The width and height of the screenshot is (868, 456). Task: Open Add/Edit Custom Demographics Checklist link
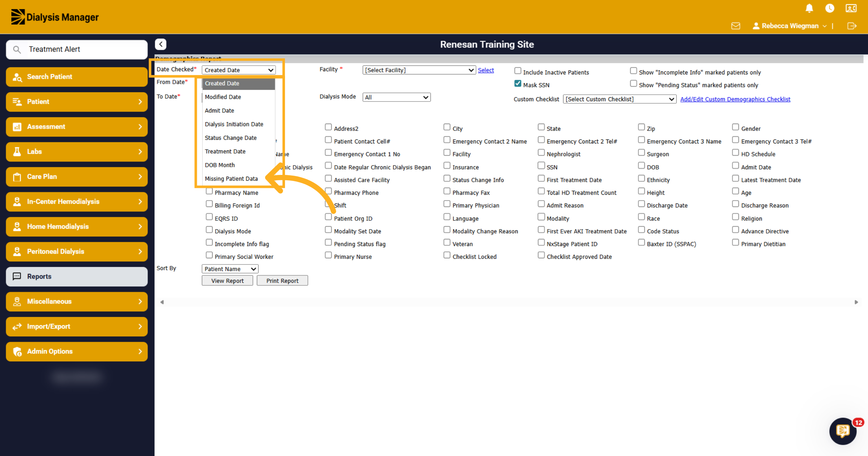[x=735, y=99]
